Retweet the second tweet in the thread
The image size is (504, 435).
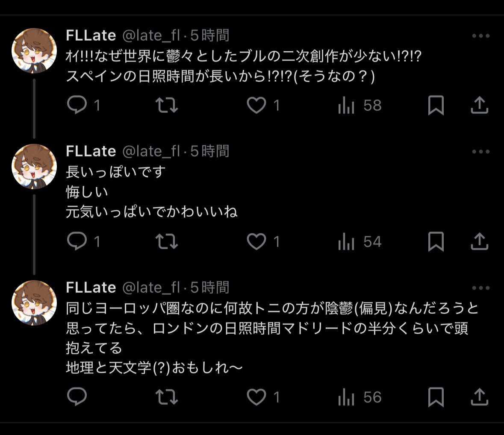click(x=166, y=242)
